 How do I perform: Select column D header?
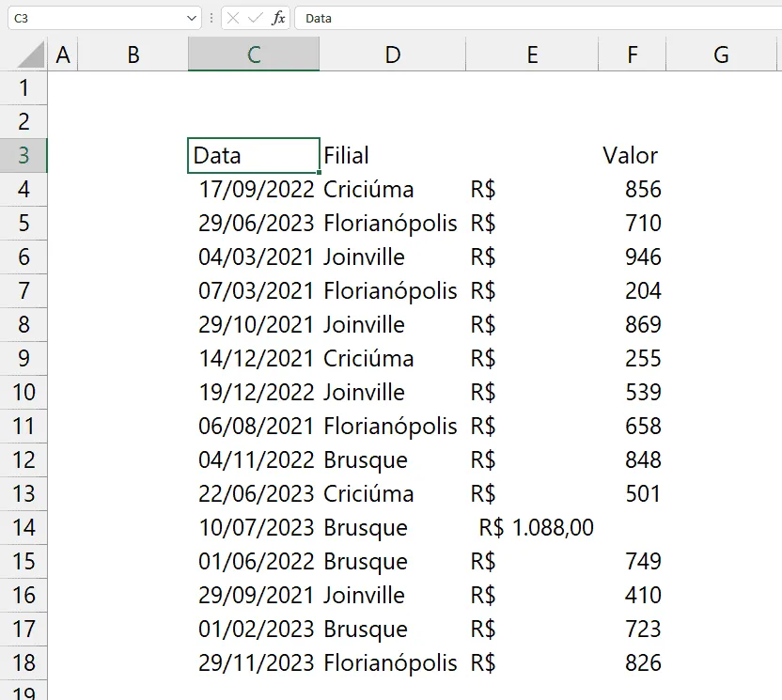point(393,54)
